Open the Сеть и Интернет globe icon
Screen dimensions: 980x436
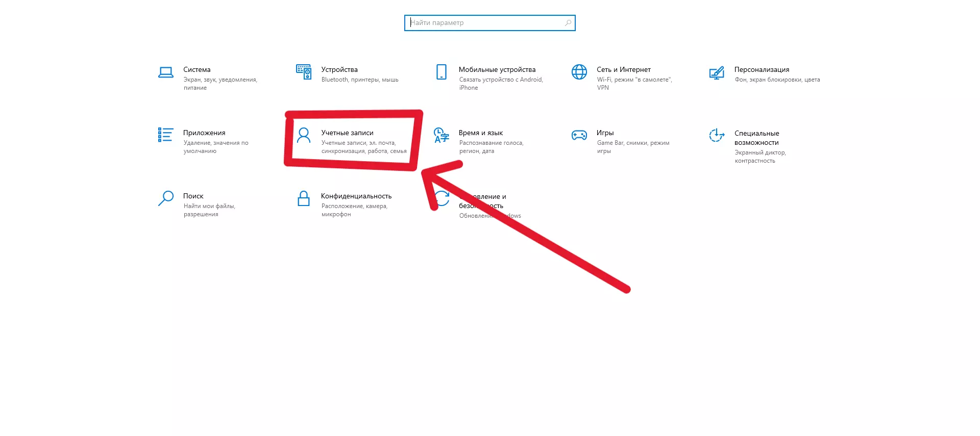(x=579, y=72)
